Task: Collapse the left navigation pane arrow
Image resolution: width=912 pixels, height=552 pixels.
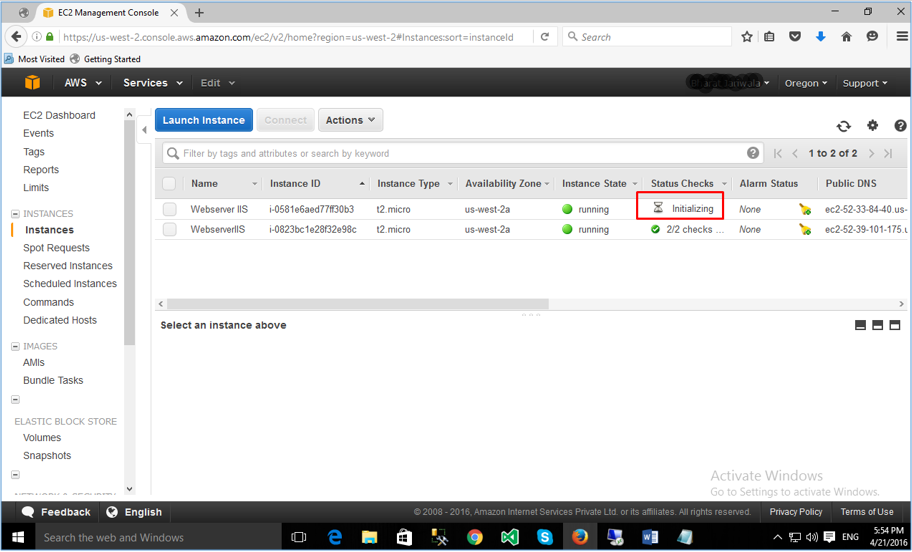Action: click(x=144, y=130)
